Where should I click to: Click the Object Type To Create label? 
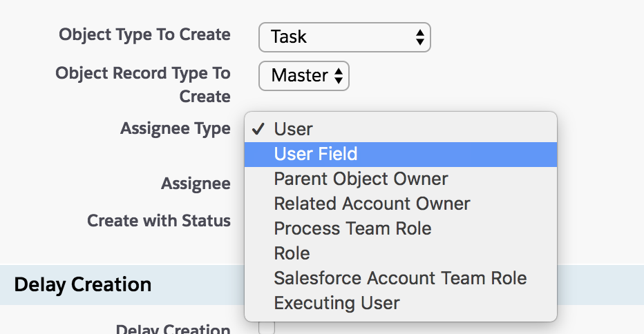click(144, 35)
